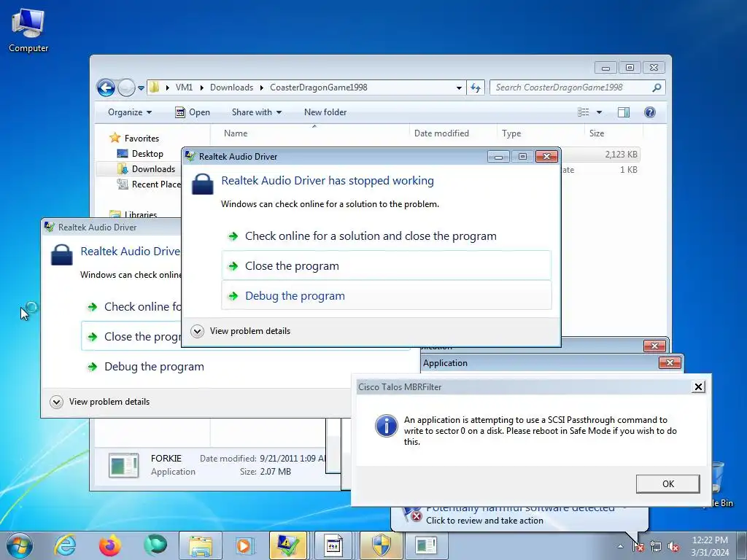Click Close the program in back Realtek dialog
Image resolution: width=747 pixels, height=560 pixels.
coord(131,336)
